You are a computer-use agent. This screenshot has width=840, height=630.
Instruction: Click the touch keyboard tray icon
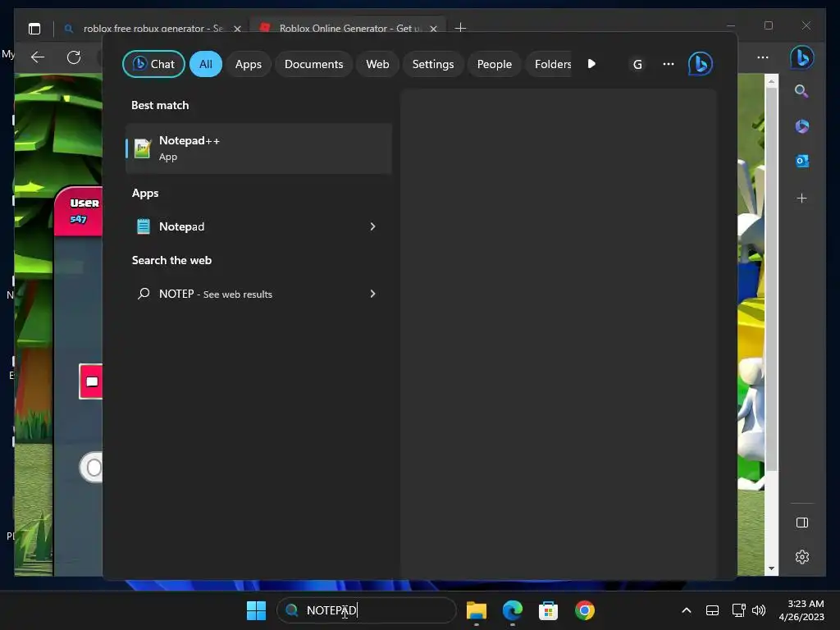pyautogui.click(x=712, y=610)
